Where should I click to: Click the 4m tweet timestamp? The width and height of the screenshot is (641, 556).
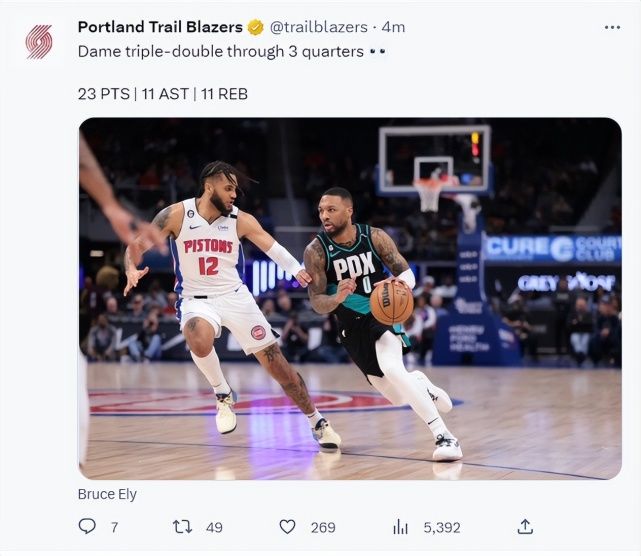point(393,27)
